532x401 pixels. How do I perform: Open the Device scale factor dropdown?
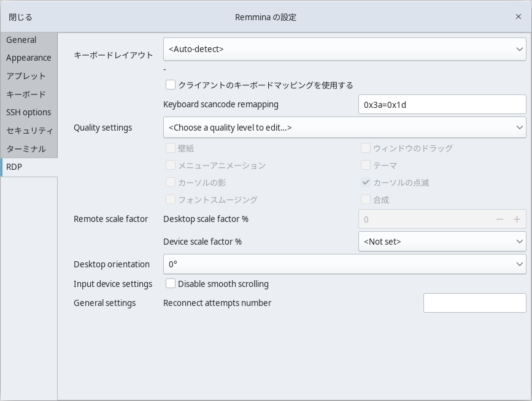click(442, 242)
